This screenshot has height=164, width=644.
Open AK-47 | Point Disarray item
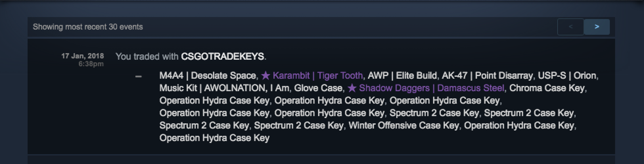(487, 76)
